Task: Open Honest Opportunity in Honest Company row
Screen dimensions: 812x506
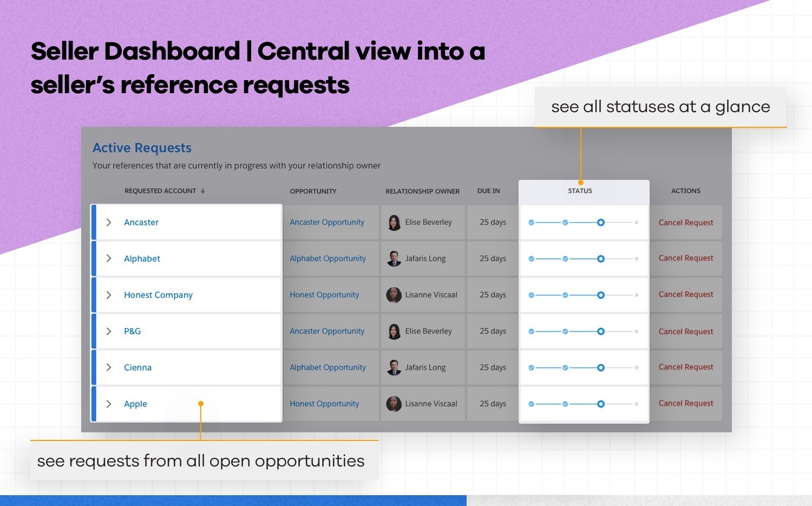Action: tap(324, 295)
